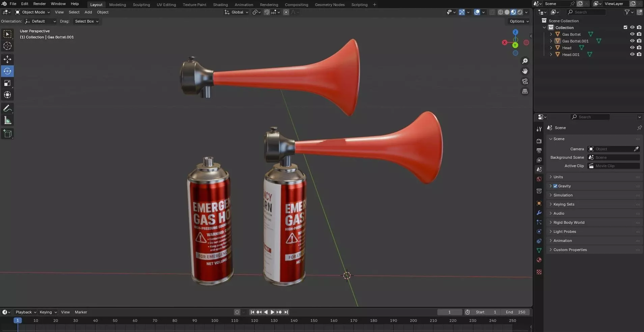The width and height of the screenshot is (644, 332).
Task: Open the Render menu
Action: point(39,4)
